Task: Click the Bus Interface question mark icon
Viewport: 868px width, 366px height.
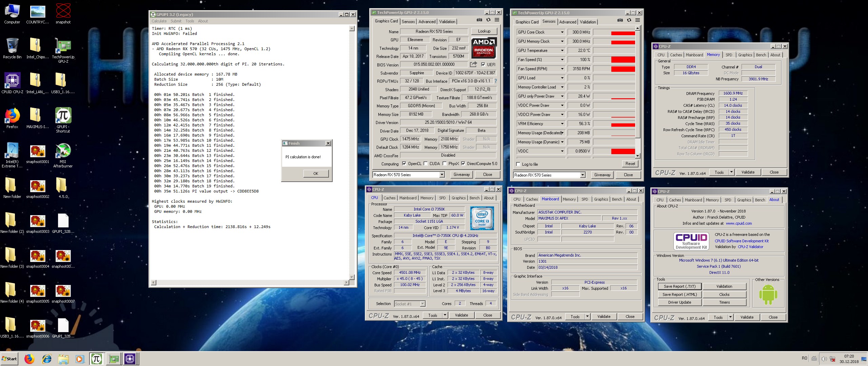Action: point(496,81)
